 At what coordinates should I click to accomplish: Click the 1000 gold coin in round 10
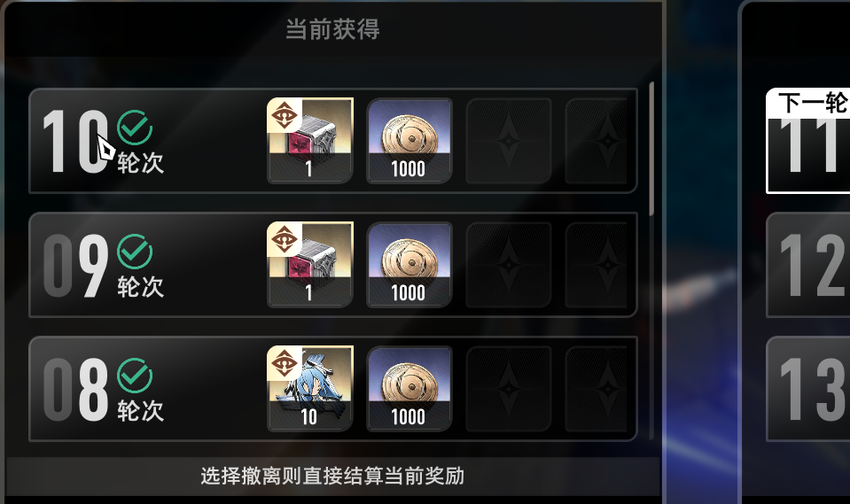coord(409,140)
